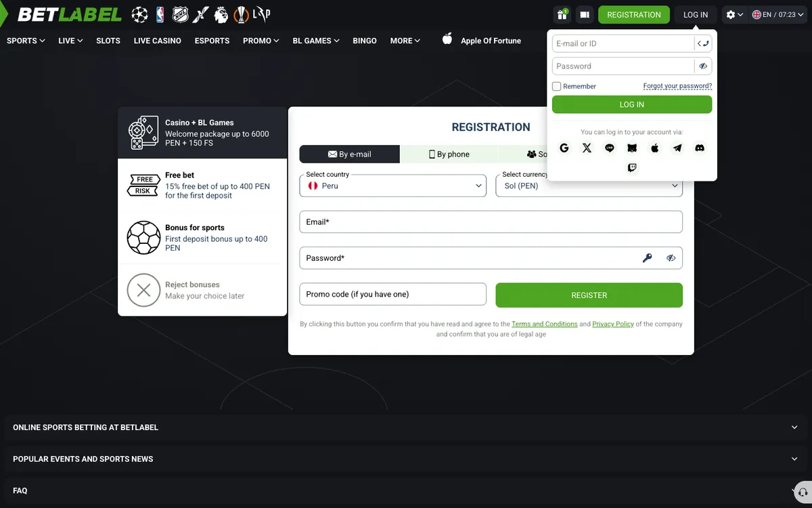The width and height of the screenshot is (812, 508).
Task: Expand Online Sports Betting at BetLabel section
Action: [x=406, y=427]
